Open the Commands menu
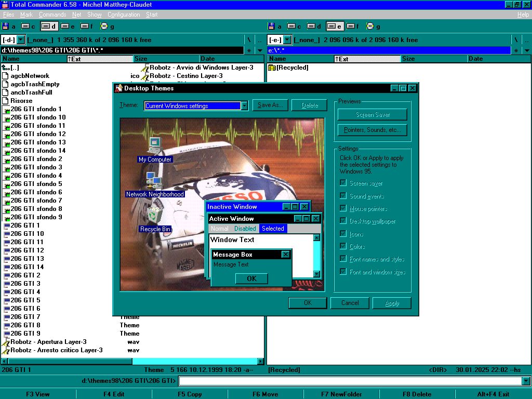This screenshot has height=399, width=532. [x=52, y=15]
